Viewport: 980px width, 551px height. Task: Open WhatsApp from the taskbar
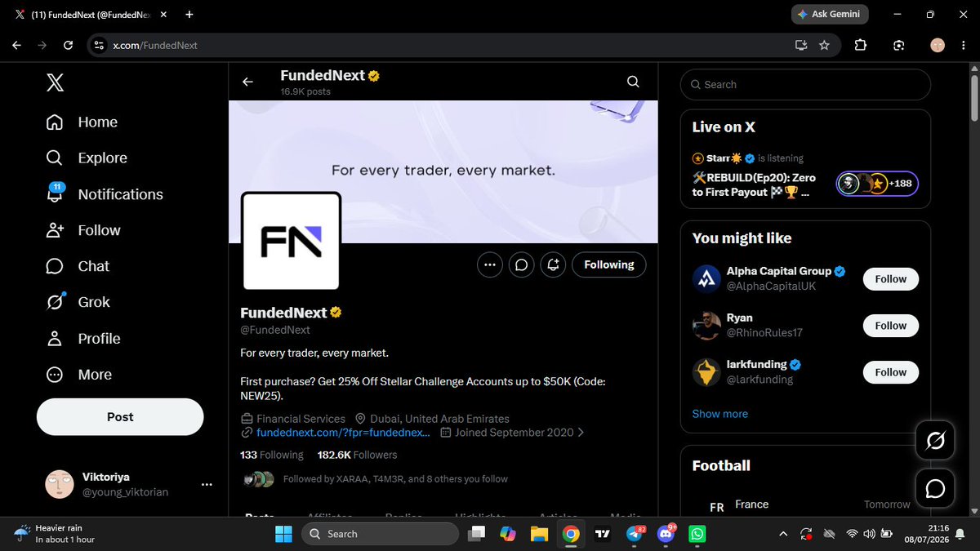click(697, 534)
